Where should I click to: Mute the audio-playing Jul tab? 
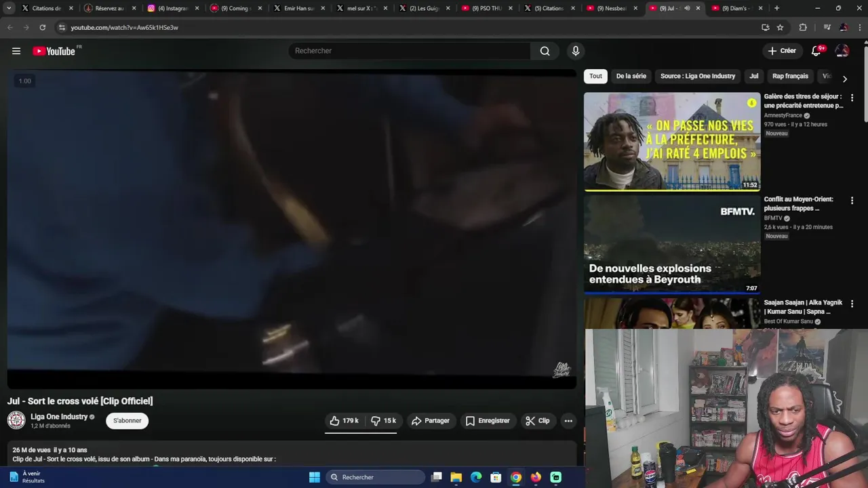click(686, 8)
